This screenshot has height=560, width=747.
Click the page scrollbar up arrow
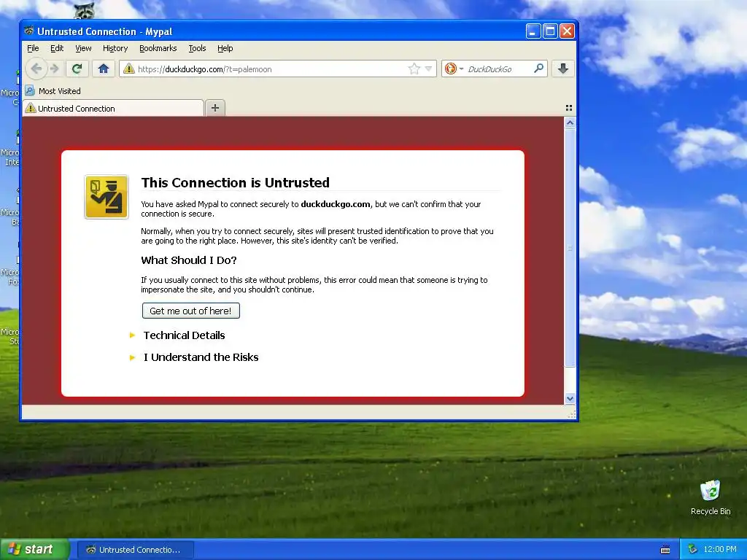tap(570, 123)
